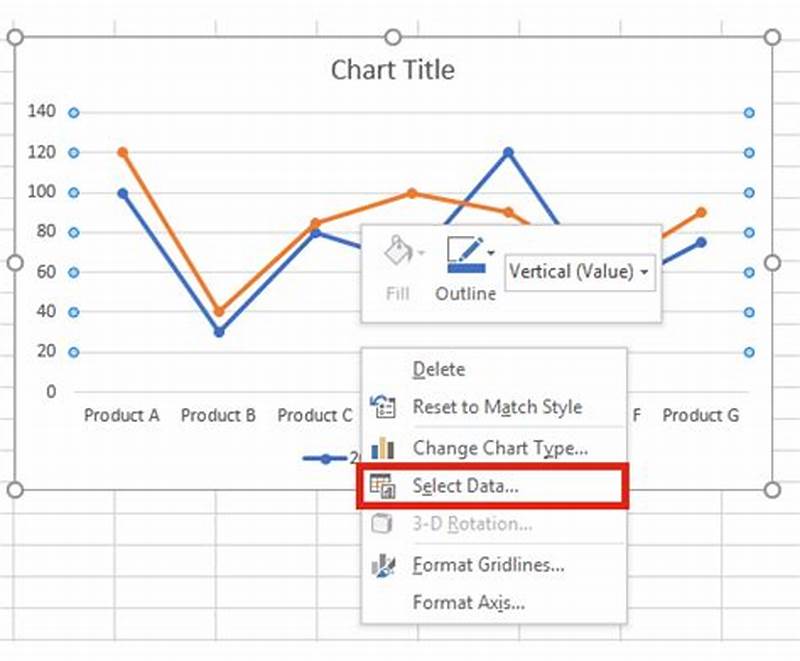Click the Reset to Match Style icon
Viewport: 800px width, 661px height.
(385, 407)
